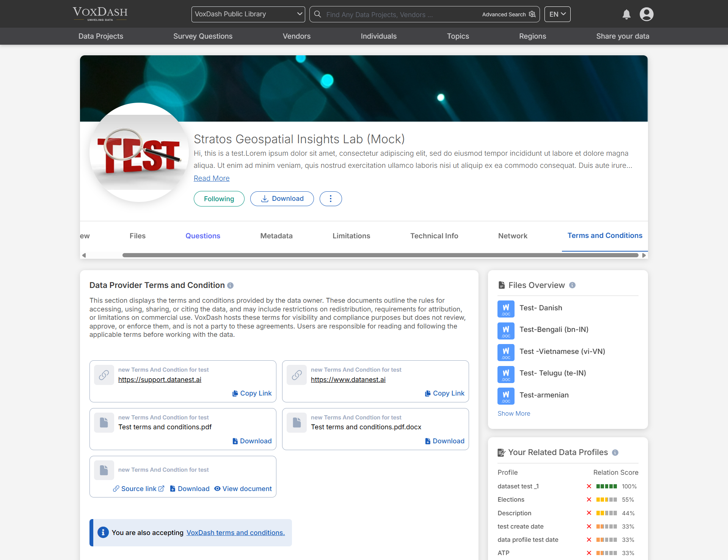The image size is (728, 560).
Task: Click the account avatar icon
Action: pyautogui.click(x=646, y=14)
